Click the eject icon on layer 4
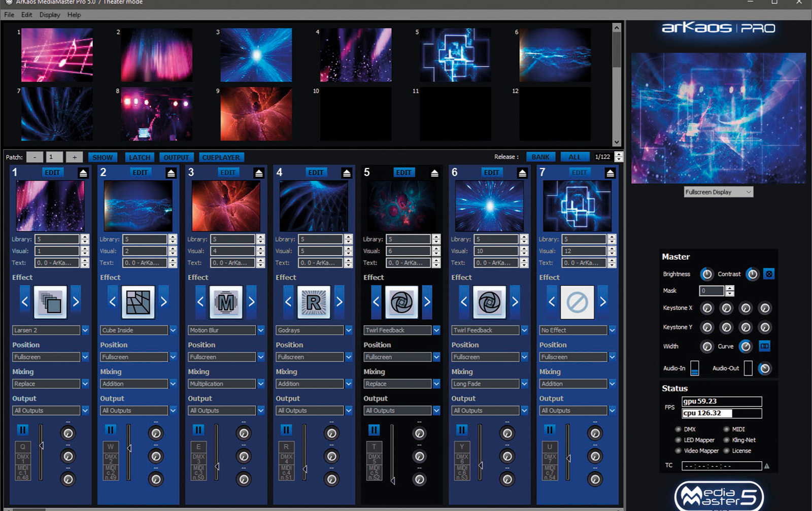The image size is (812, 511). [347, 173]
